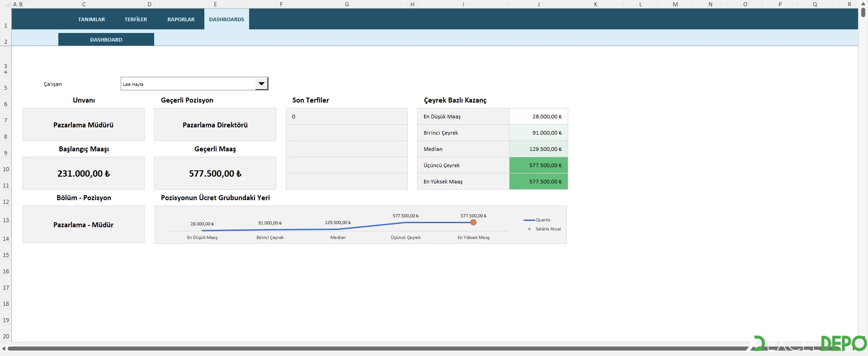Screen dimensions: 868x356
Task: Select the Pazarlama Direktörü position box
Action: [x=215, y=125]
